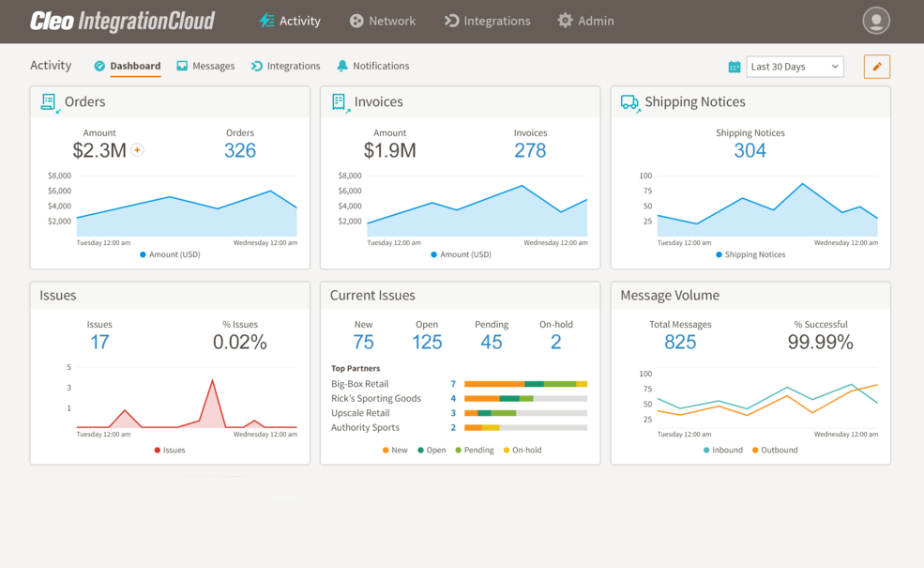Click the Big-Box Retail partner link

(x=362, y=383)
